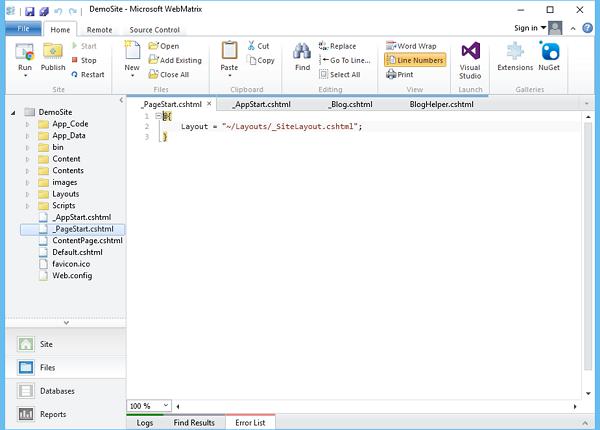Collapse the file tree pane
Image resolution: width=600 pixels, height=430 pixels.
[121, 100]
